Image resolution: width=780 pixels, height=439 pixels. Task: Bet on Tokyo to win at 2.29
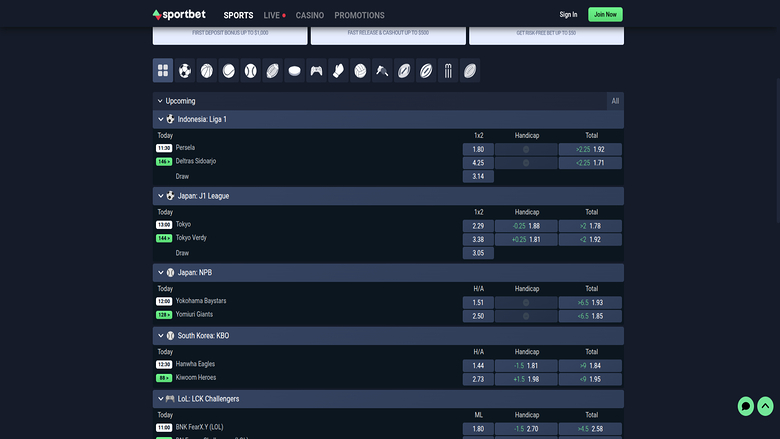coord(478,226)
